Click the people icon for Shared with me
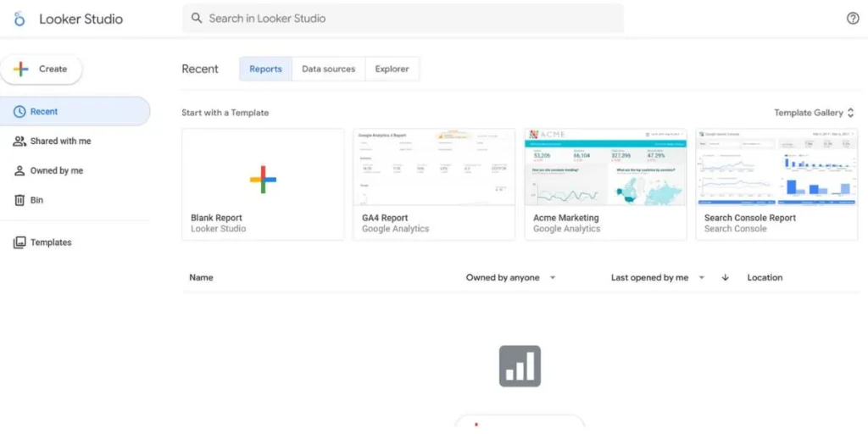 [x=19, y=142]
